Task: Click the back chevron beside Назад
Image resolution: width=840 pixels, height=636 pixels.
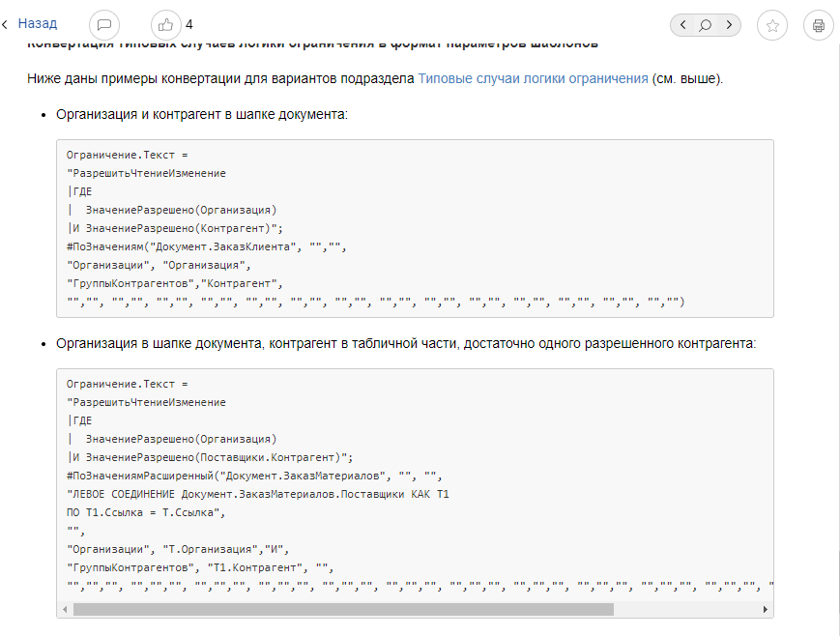Action: coord(6,23)
